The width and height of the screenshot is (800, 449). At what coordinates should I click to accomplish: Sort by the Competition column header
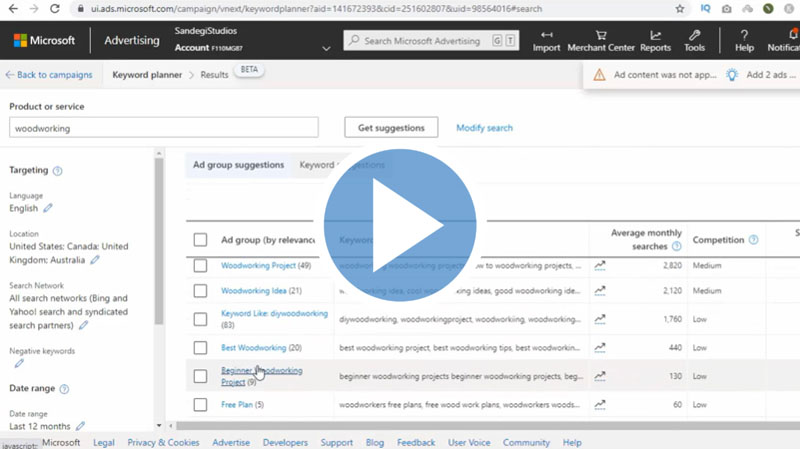pyautogui.click(x=718, y=240)
